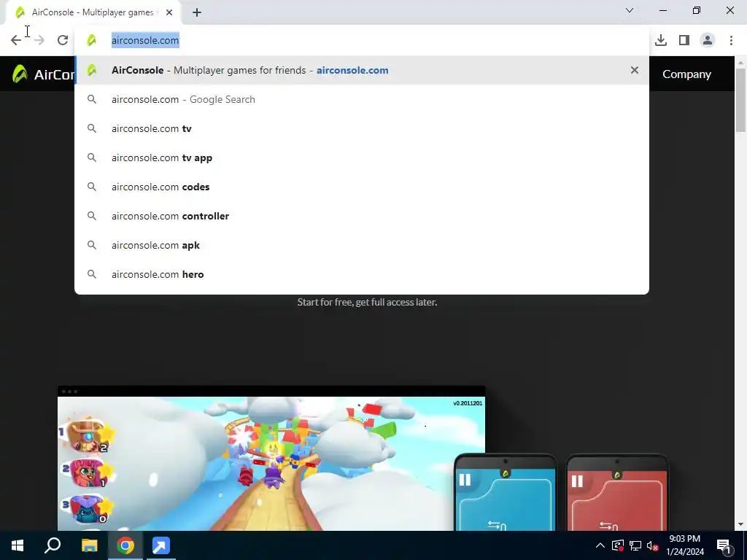Image resolution: width=747 pixels, height=560 pixels.
Task: Remove the AirConsole suggestion with X
Action: click(634, 70)
